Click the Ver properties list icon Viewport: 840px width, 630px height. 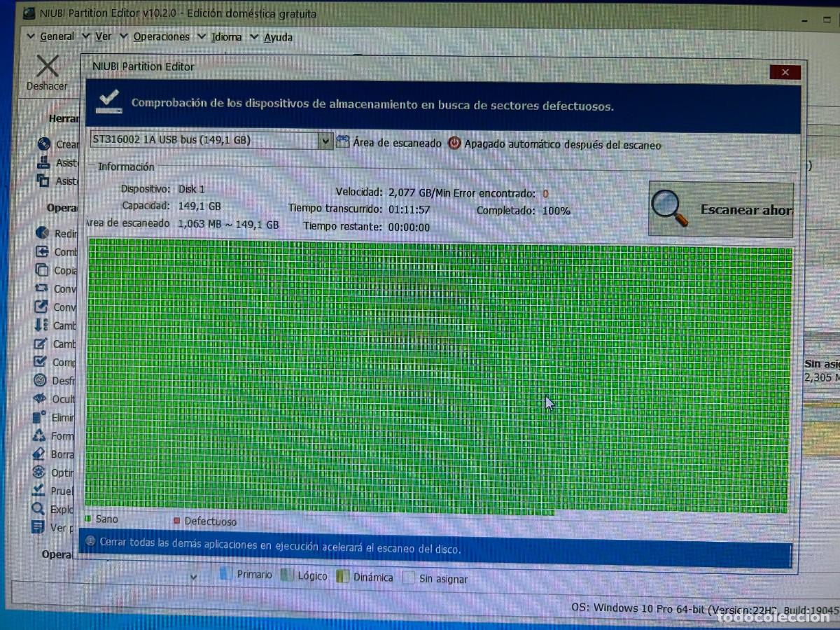click(38, 527)
